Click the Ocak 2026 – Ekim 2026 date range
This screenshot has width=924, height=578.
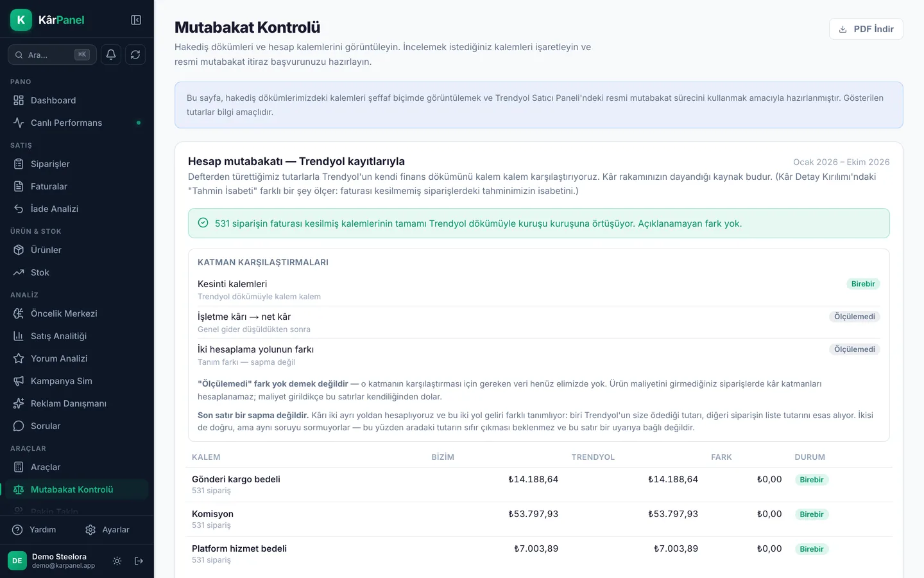(841, 162)
